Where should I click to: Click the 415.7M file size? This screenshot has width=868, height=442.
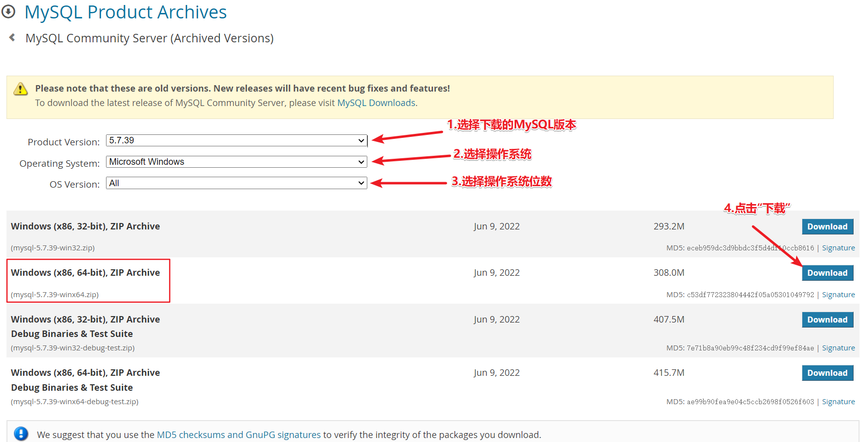click(669, 373)
